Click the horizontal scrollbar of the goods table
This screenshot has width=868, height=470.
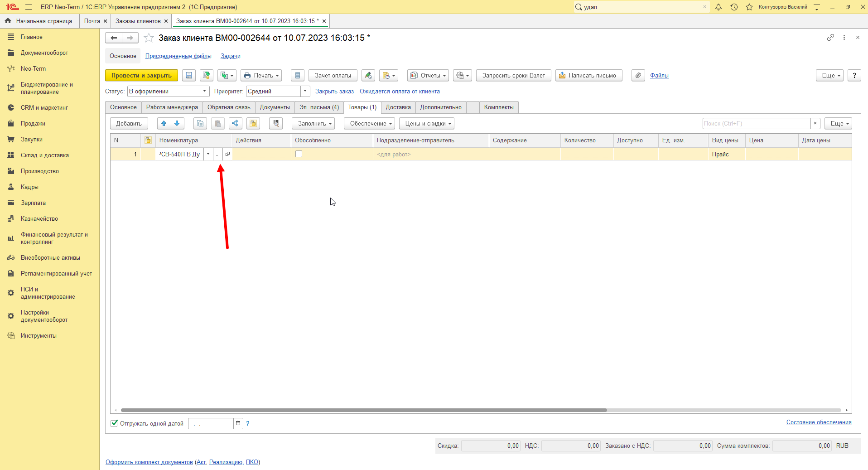point(364,410)
